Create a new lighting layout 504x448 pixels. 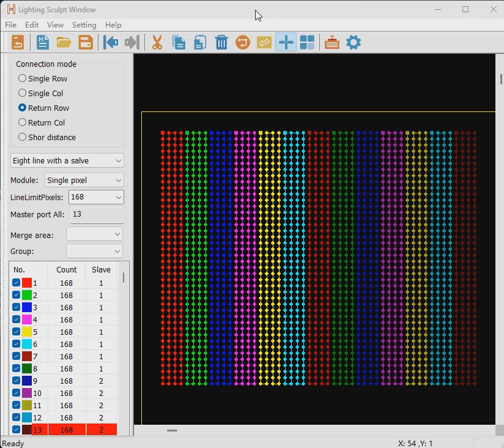[42, 42]
